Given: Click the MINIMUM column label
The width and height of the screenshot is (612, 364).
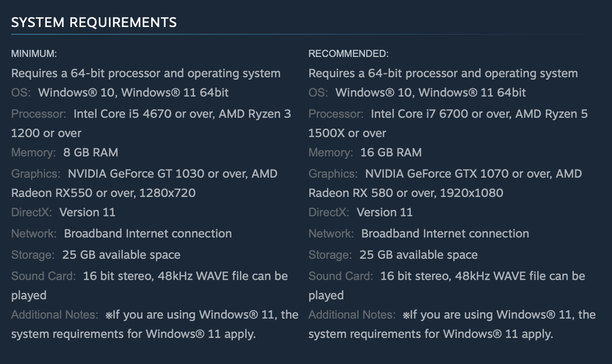Looking at the screenshot, I should [34, 54].
